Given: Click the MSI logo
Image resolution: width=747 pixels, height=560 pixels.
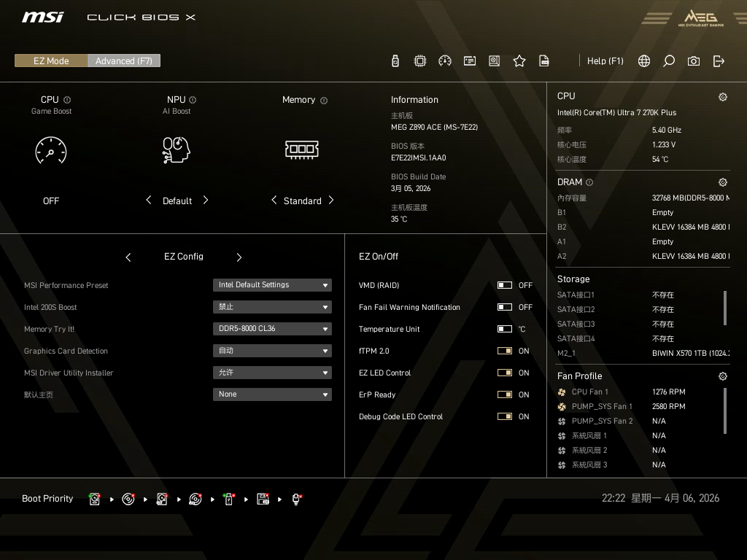Looking at the screenshot, I should 42,17.
